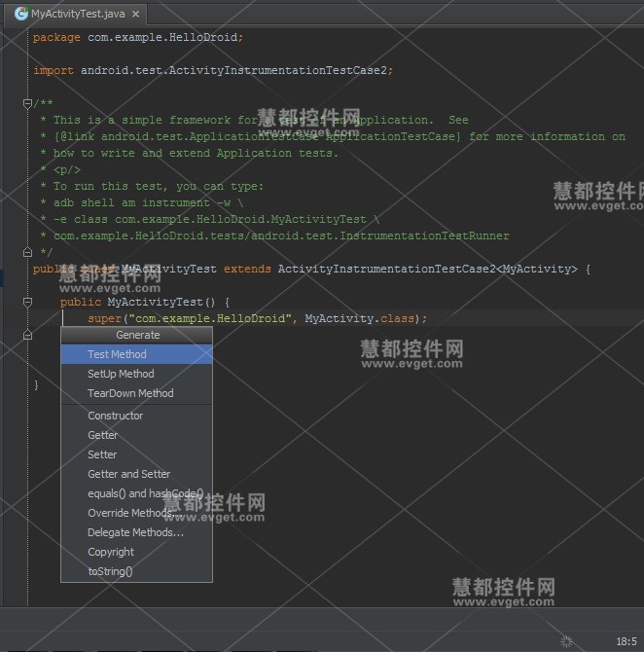644x652 pixels.
Task: Click the class file icon on MyActivityTest.java tab
Action: [x=20, y=14]
